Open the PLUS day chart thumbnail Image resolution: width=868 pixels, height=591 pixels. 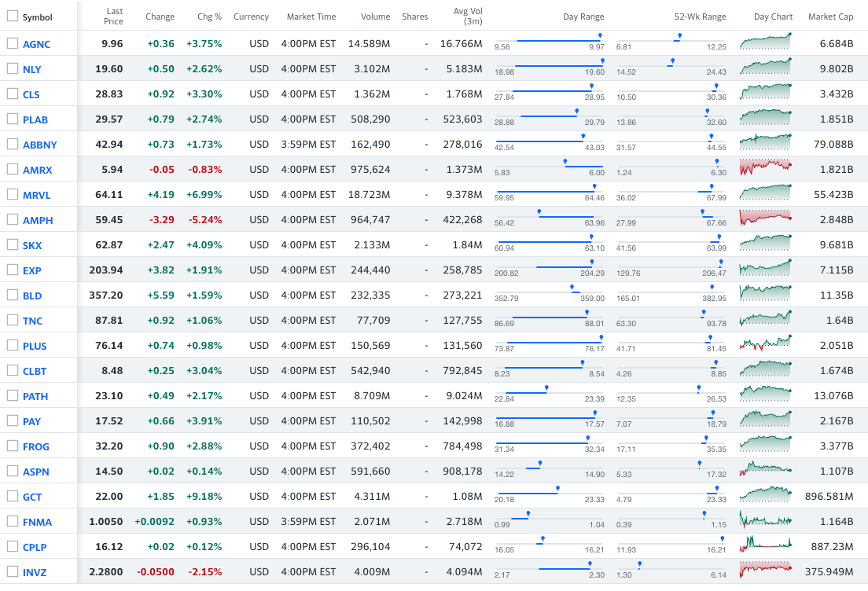[766, 343]
